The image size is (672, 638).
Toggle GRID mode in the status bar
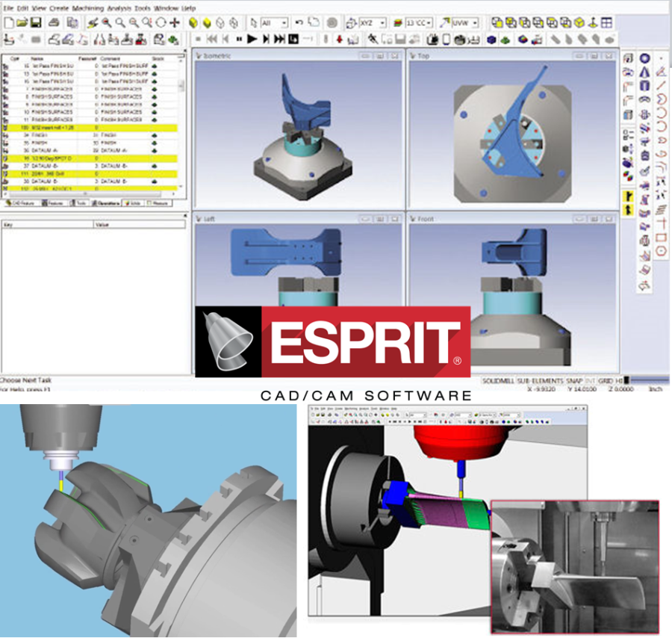click(x=606, y=380)
